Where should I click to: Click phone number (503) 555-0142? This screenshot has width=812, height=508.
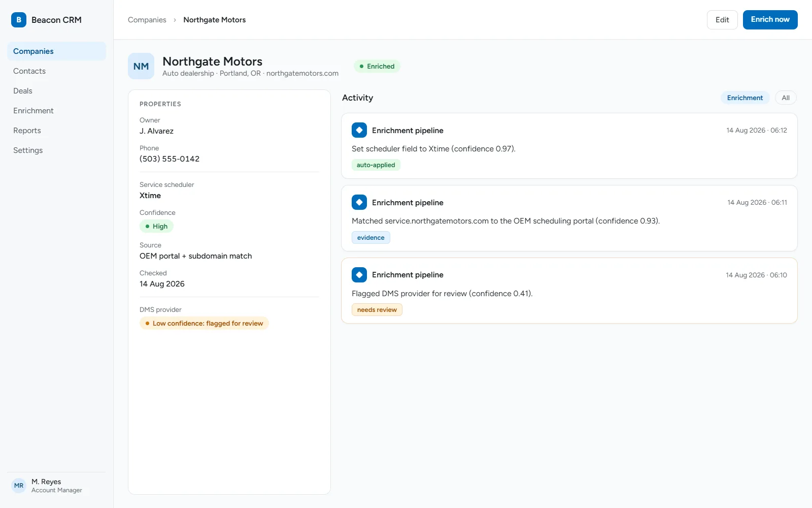[170, 159]
